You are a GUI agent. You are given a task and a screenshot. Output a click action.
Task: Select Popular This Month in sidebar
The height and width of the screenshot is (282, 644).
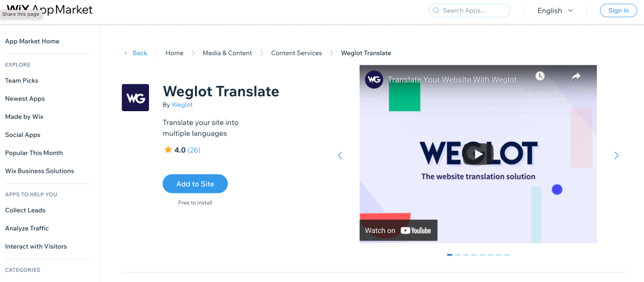pos(34,153)
